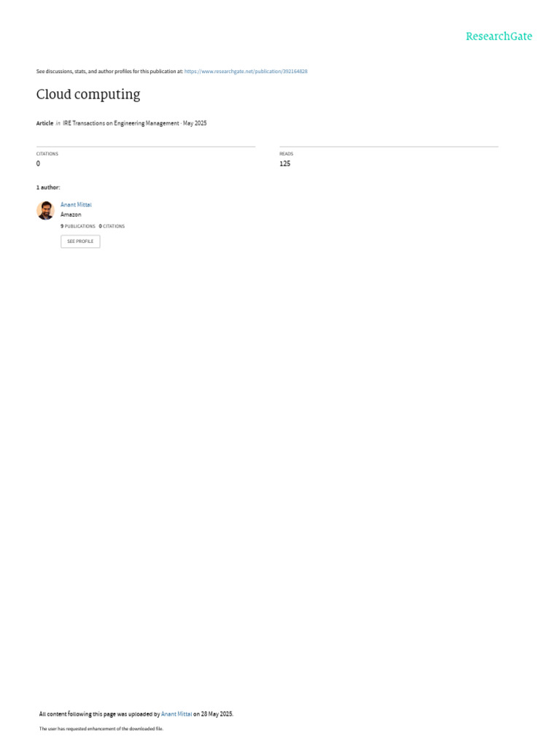This screenshot has width=560, height=747.
Task: Click the Article type label
Action: click(44, 123)
